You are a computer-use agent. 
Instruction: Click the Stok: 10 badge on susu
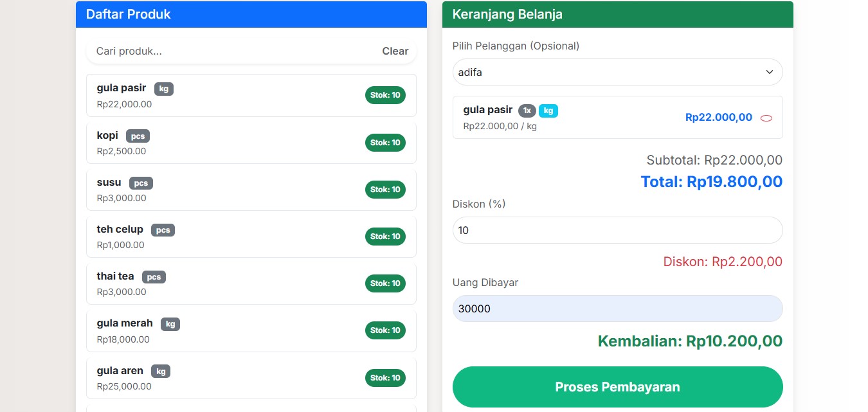pos(385,189)
